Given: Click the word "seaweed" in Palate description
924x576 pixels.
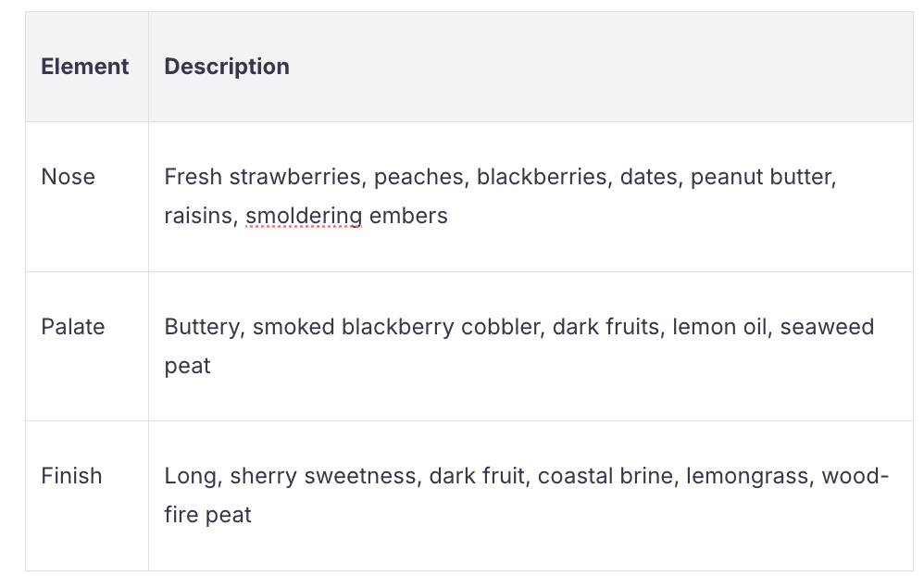Looking at the screenshot, I should (x=827, y=327).
